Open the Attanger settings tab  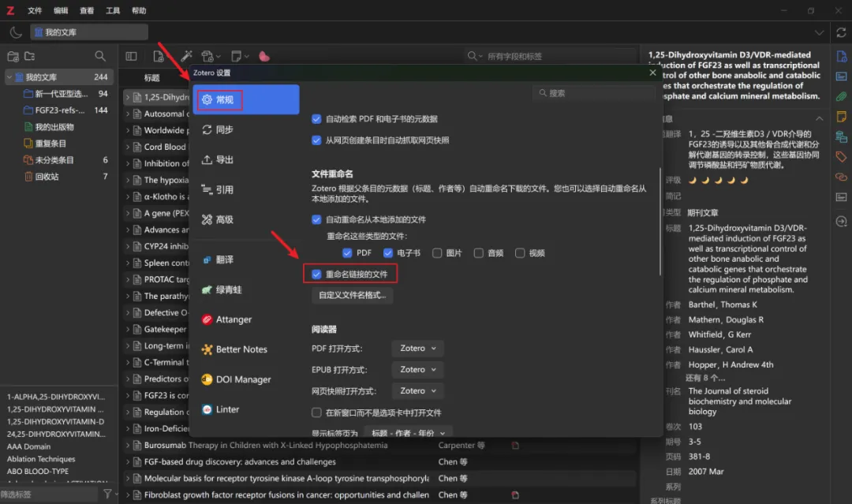(x=245, y=319)
